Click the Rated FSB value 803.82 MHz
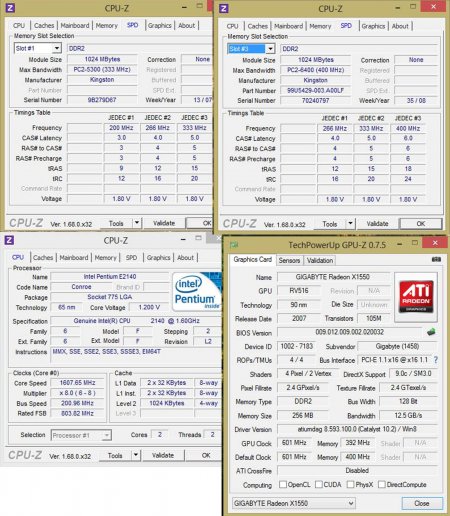450x516 pixels. click(x=77, y=413)
